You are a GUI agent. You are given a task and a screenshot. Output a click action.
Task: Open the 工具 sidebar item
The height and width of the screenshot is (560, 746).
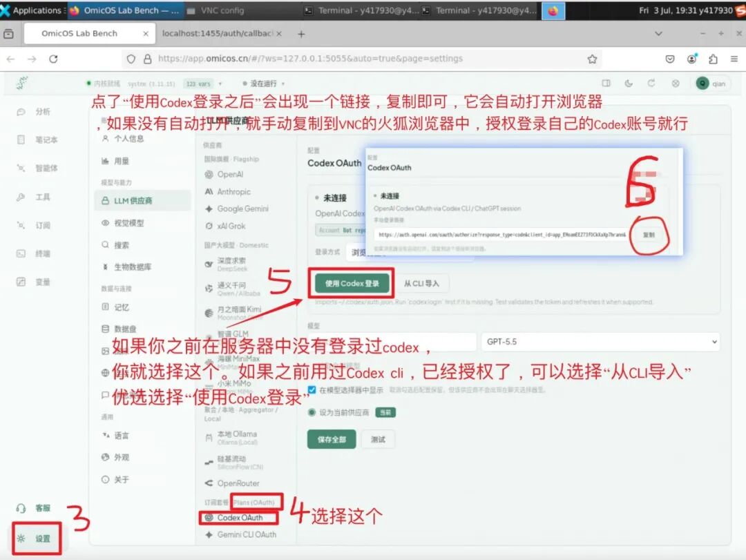[x=33, y=197]
